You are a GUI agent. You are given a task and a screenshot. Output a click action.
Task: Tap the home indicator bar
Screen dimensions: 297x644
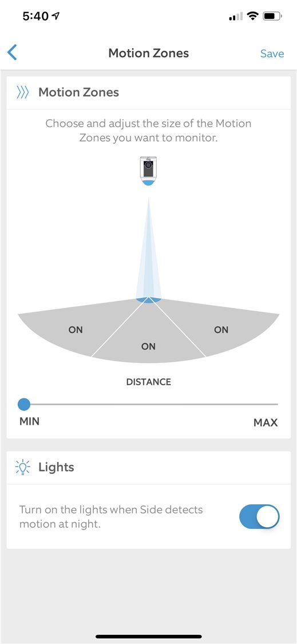coord(149,636)
